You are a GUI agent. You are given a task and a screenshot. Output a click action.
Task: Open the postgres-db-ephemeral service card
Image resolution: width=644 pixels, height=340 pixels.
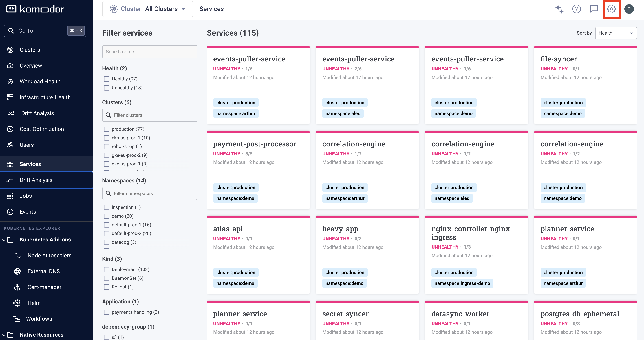click(x=585, y=320)
